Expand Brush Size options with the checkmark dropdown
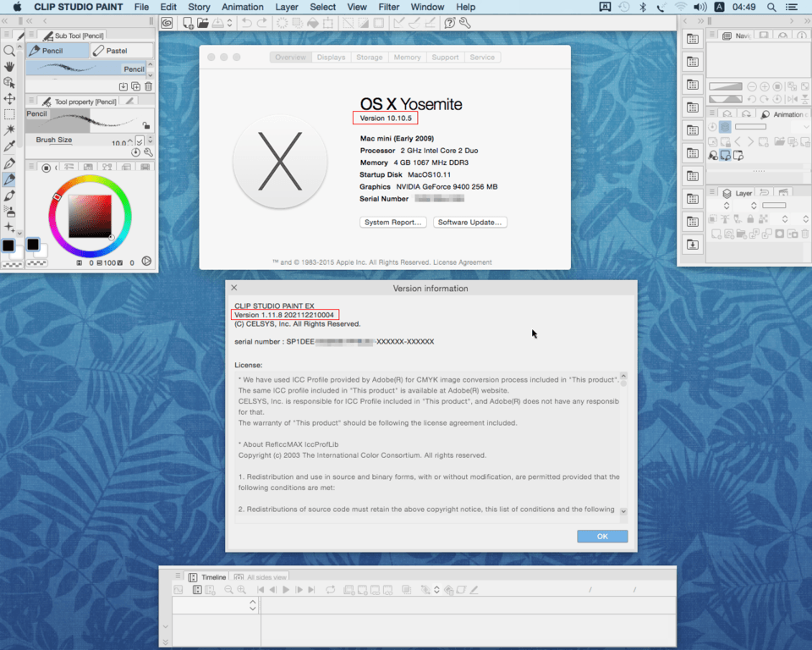Image resolution: width=812 pixels, height=650 pixels. tap(140, 140)
